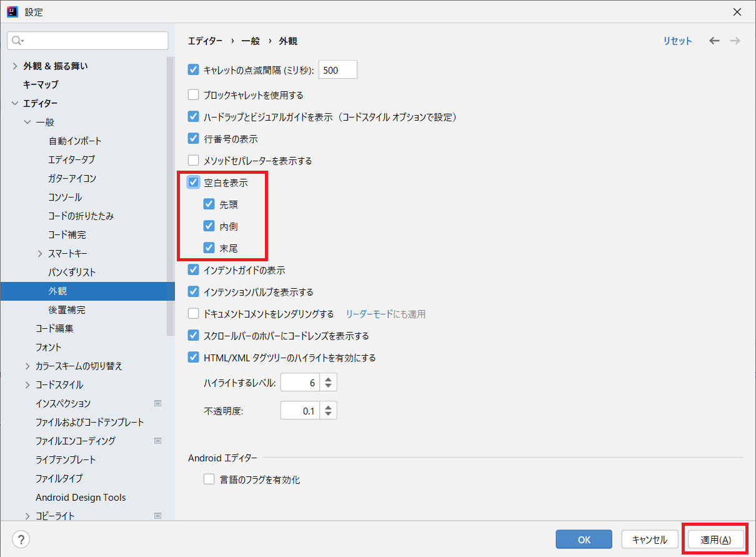
Task: Select ファイルおよびコードテンプレート in tree
Action: 90,422
